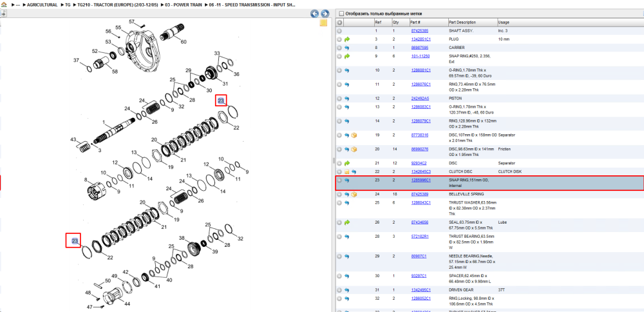Click the green arrow on PLUG row

tap(347, 39)
